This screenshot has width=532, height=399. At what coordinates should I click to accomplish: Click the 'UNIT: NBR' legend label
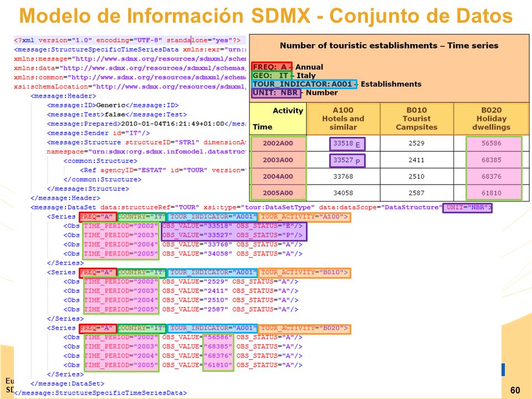point(276,93)
